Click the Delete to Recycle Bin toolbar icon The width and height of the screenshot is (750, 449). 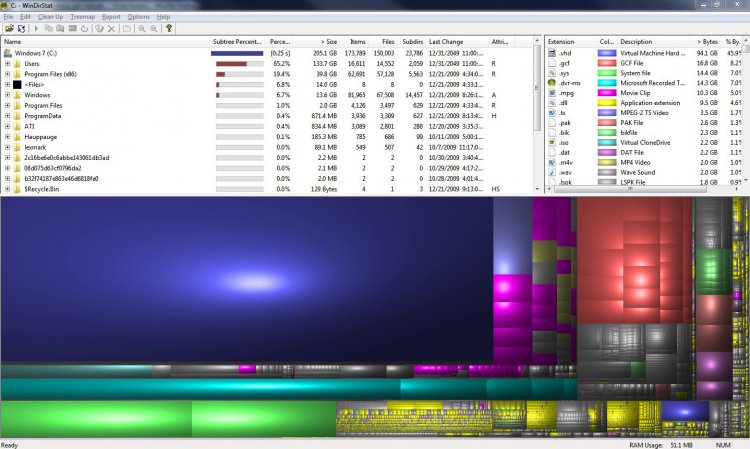[99, 29]
